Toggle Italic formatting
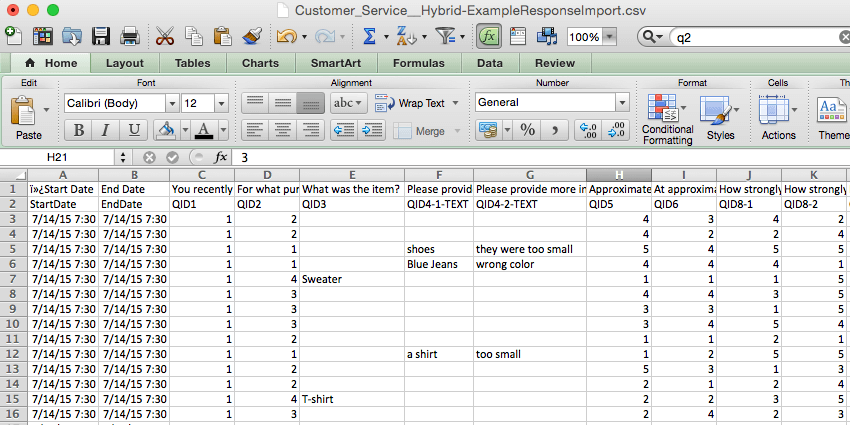Image resolution: width=850 pixels, height=425 pixels. 104,130
